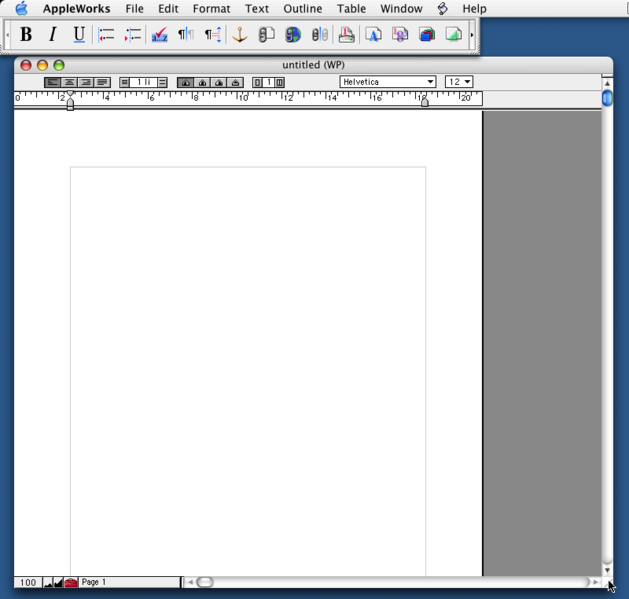Screen dimensions: 629x599
Task: Open the AppleWorks application menu
Action: coord(77,8)
